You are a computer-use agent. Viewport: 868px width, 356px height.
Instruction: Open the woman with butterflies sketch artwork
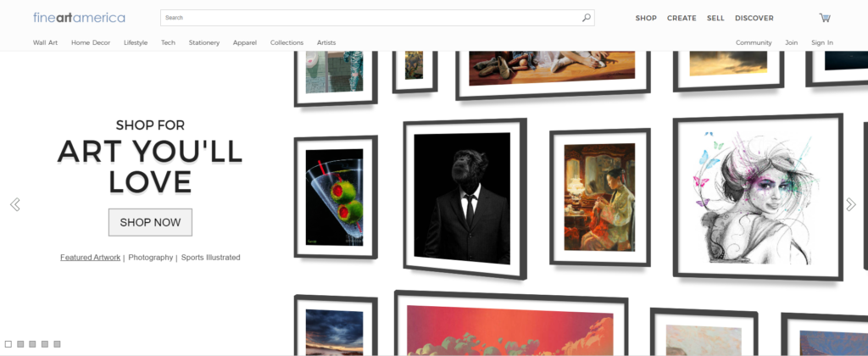757,197
